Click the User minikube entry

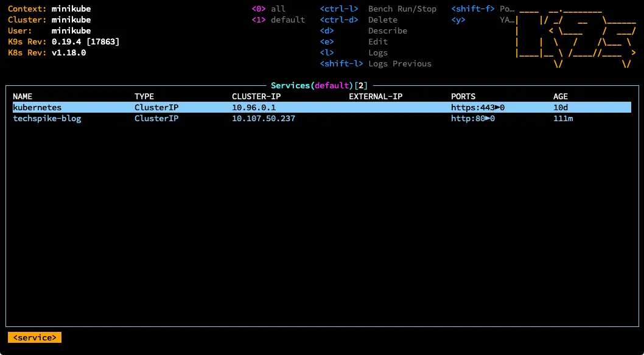49,31
